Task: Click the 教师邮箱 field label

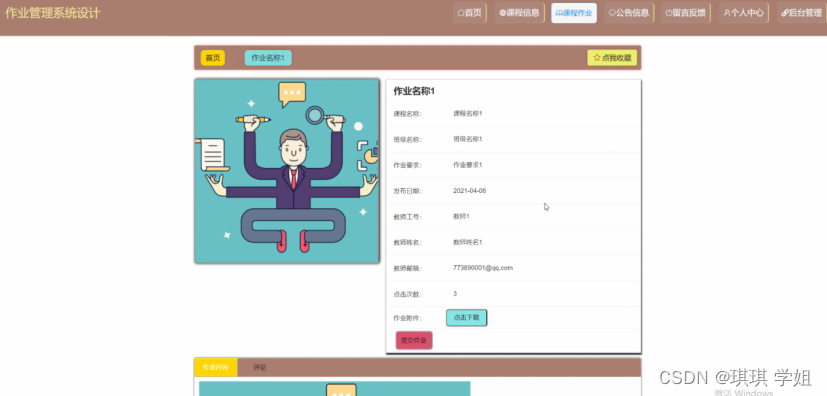Action: (x=407, y=268)
